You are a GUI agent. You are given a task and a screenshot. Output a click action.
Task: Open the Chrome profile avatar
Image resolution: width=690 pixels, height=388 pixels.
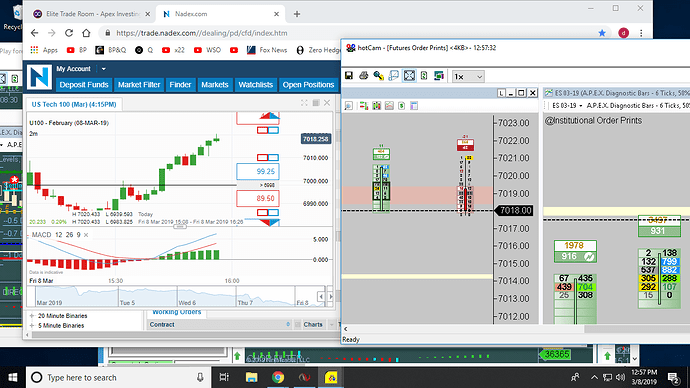point(624,33)
